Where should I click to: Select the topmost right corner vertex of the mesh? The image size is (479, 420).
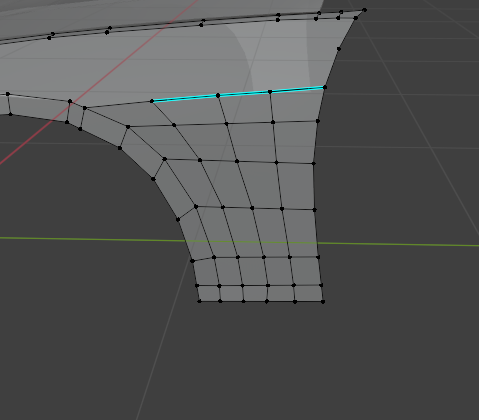click(364, 10)
